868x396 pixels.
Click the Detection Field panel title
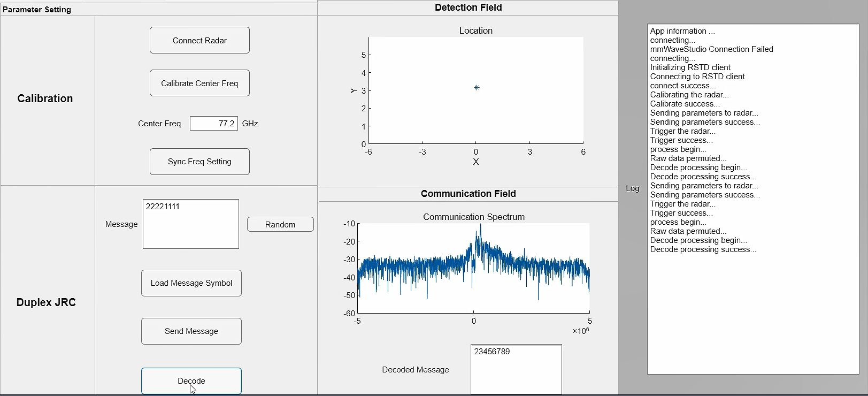(468, 7)
